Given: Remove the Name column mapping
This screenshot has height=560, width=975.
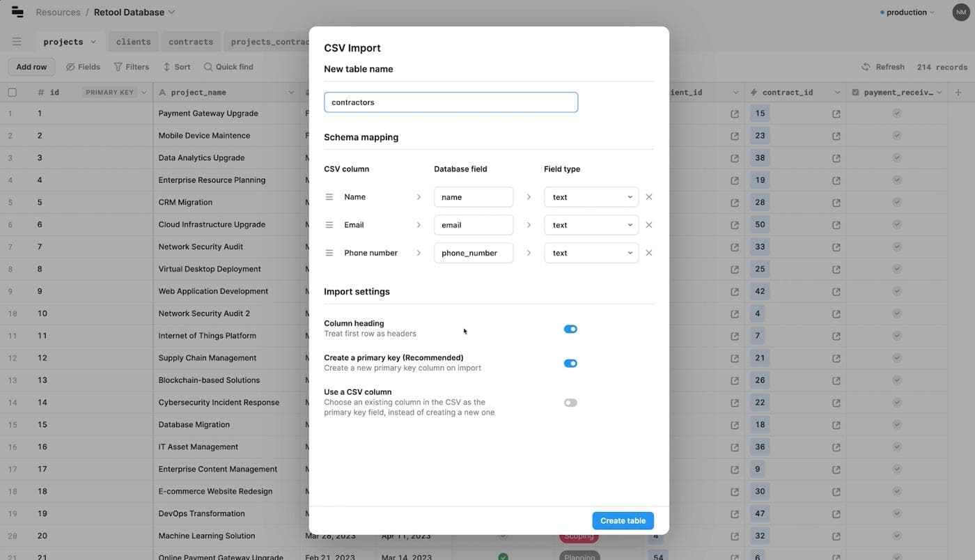Looking at the screenshot, I should click(x=648, y=197).
